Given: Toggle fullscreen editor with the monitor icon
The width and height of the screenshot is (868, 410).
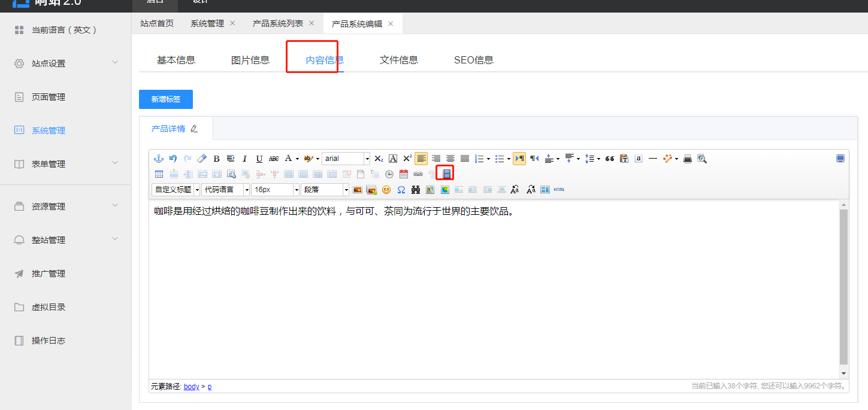Looking at the screenshot, I should pos(840,159).
